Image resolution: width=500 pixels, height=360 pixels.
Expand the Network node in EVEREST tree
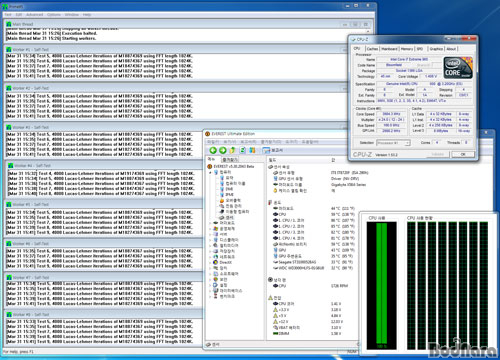[x=210, y=257]
